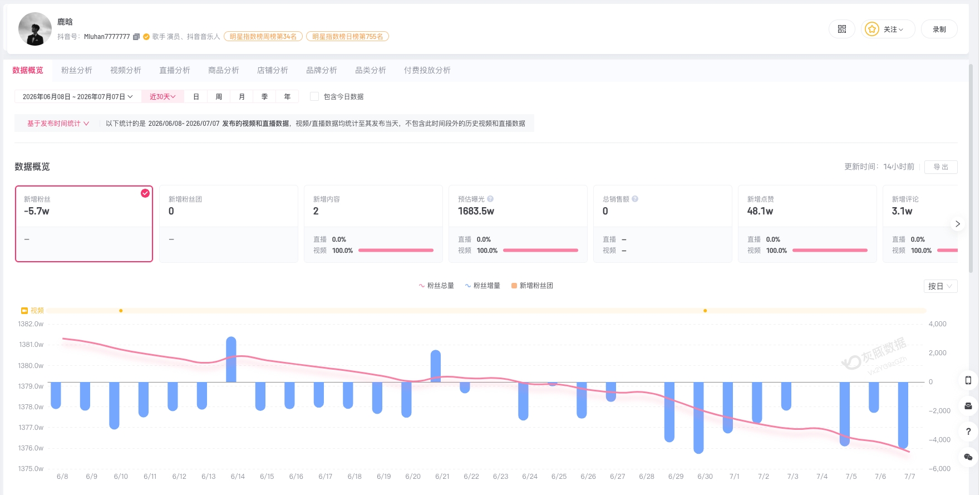This screenshot has height=495, width=980.
Task: Click the page vertical scrollbar
Action: pos(971,167)
